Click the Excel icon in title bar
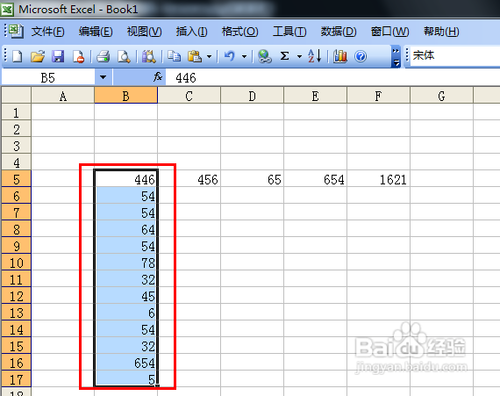This screenshot has height=396, width=500. tap(7, 9)
